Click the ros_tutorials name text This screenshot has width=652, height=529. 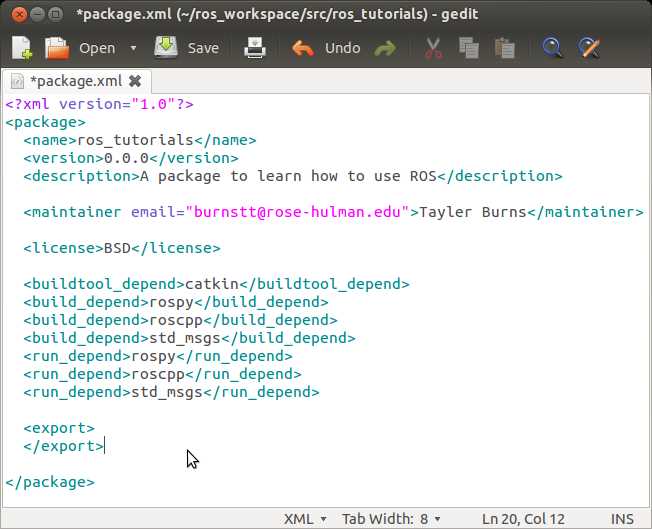tap(136, 140)
